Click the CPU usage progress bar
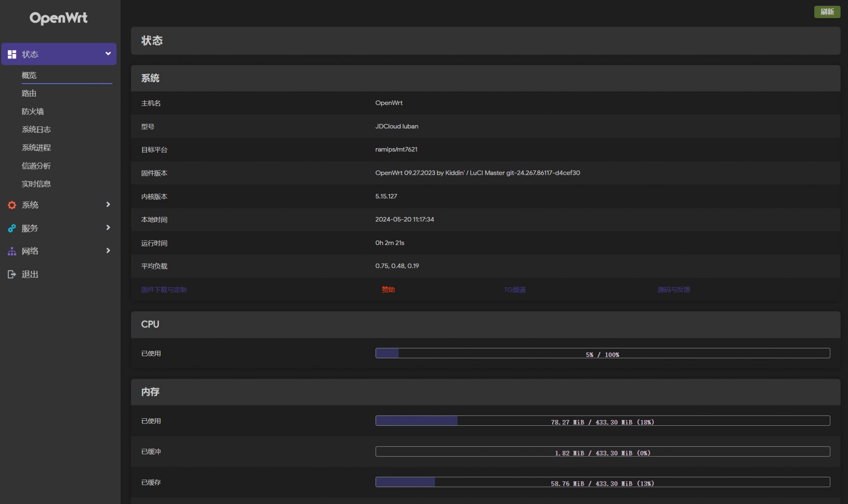The width and height of the screenshot is (848, 504). [602, 353]
